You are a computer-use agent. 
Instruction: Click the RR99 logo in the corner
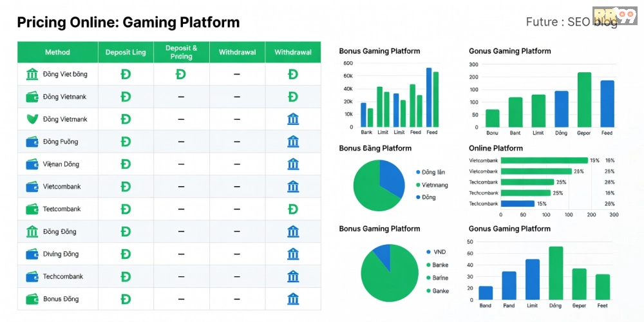pyautogui.click(x=623, y=17)
